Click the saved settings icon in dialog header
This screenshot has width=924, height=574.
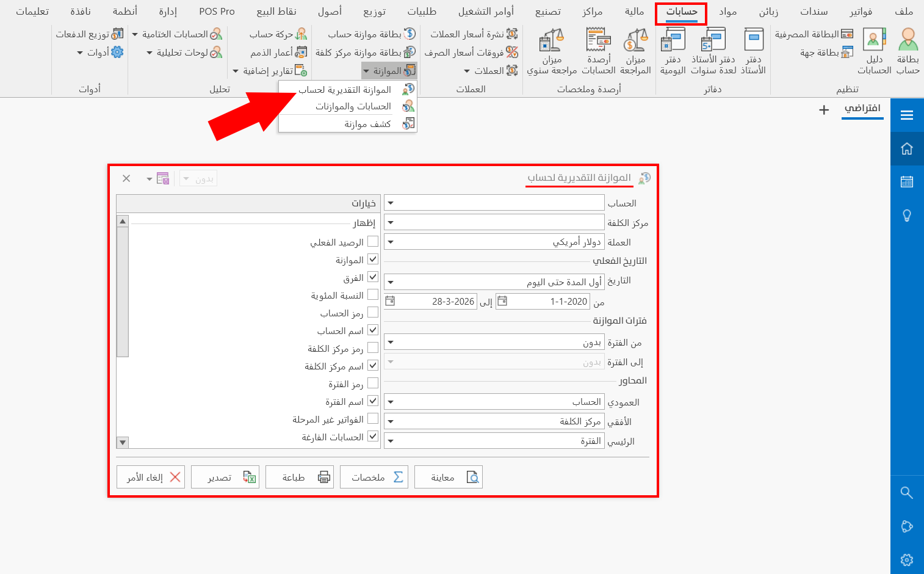163,178
